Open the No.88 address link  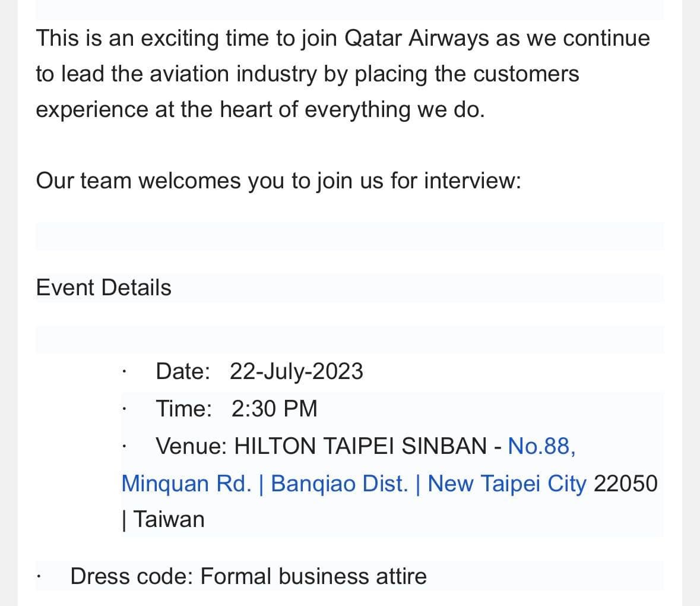[541, 446]
